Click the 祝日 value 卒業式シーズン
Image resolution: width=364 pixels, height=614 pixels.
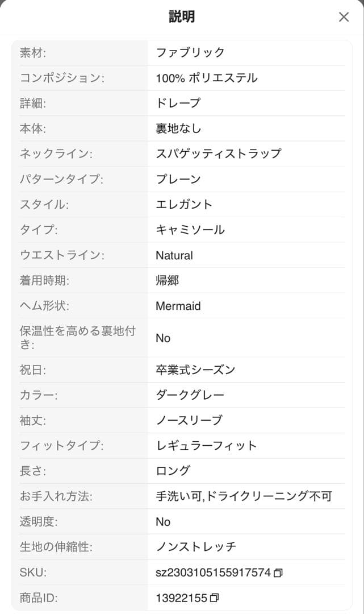click(195, 370)
